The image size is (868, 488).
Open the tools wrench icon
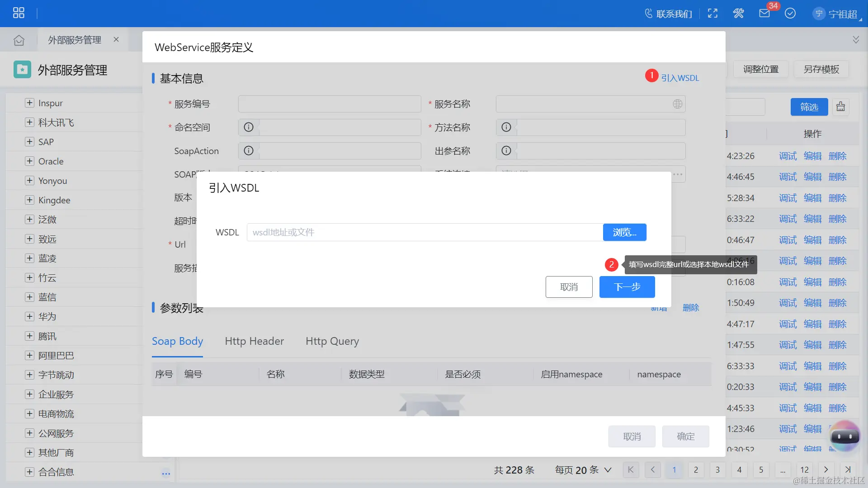tap(738, 14)
